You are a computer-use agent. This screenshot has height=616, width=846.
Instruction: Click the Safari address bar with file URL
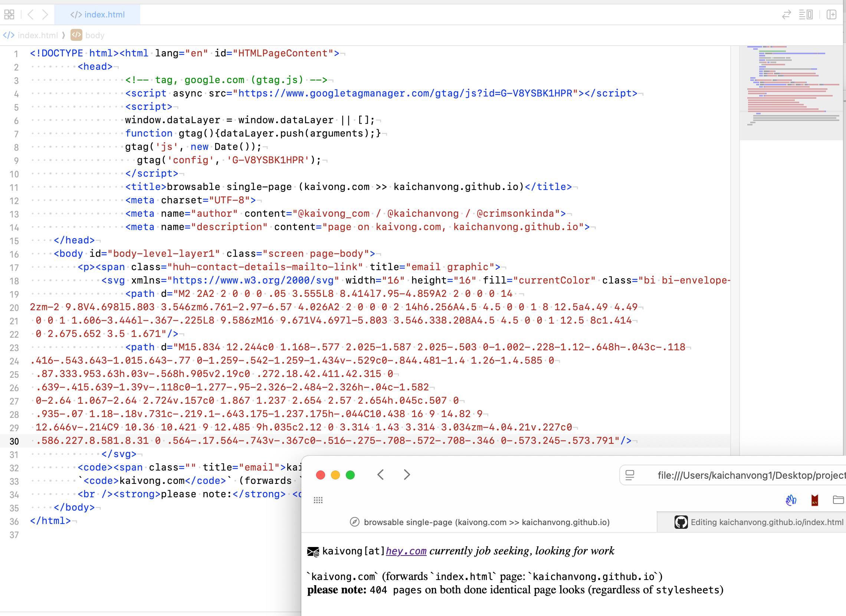[x=733, y=475]
